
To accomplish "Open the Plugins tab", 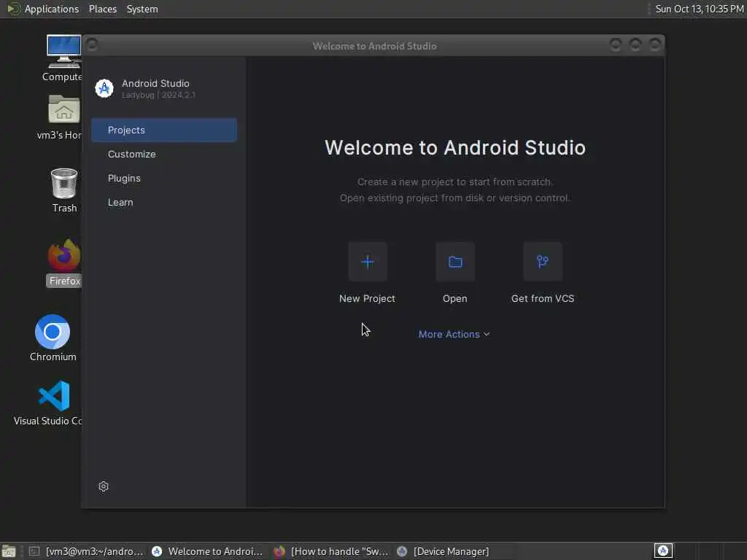I will [164, 178].
